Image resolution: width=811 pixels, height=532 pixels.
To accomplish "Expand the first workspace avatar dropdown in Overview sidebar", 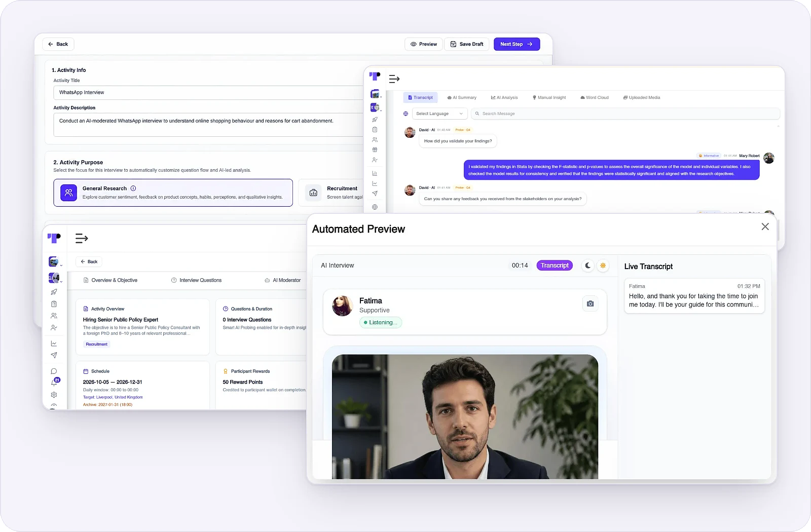I will click(x=55, y=262).
